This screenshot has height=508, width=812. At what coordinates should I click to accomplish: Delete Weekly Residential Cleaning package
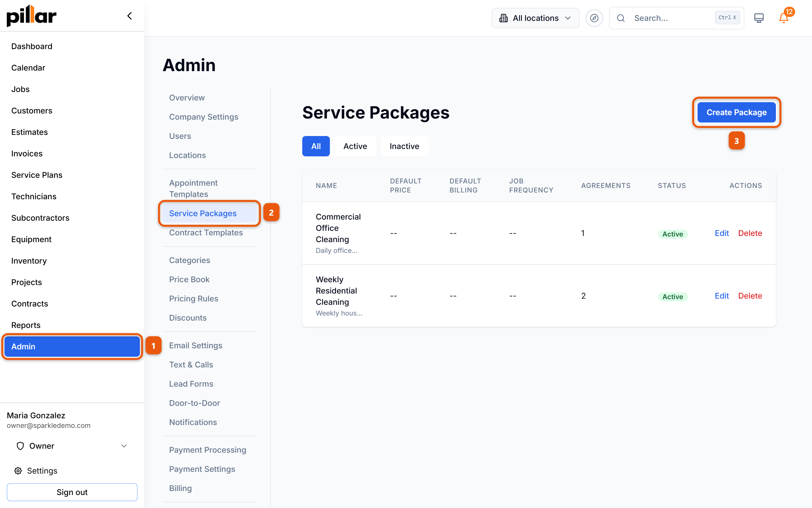[x=750, y=296]
